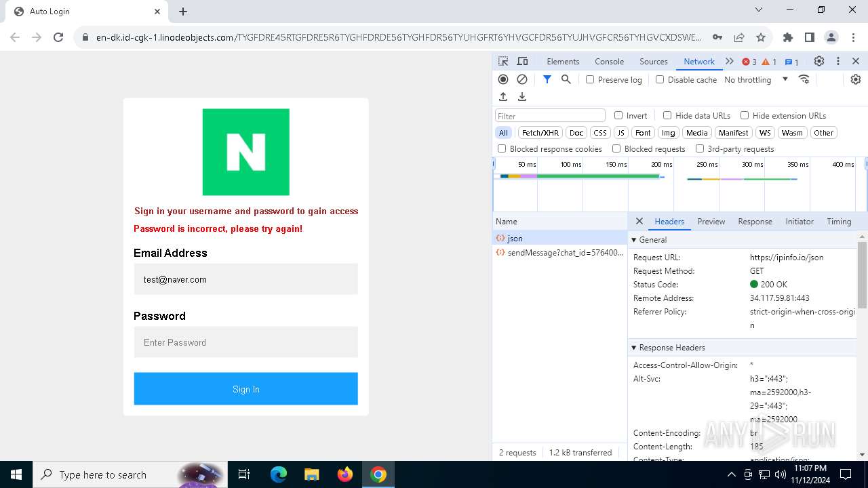
Task: Open the Preview tab
Action: [711, 221]
